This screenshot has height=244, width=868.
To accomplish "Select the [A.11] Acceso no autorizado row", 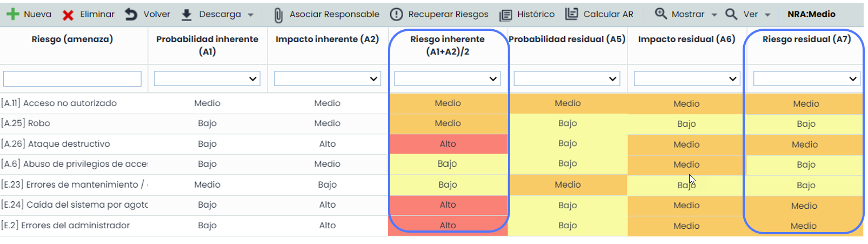I will coord(59,103).
